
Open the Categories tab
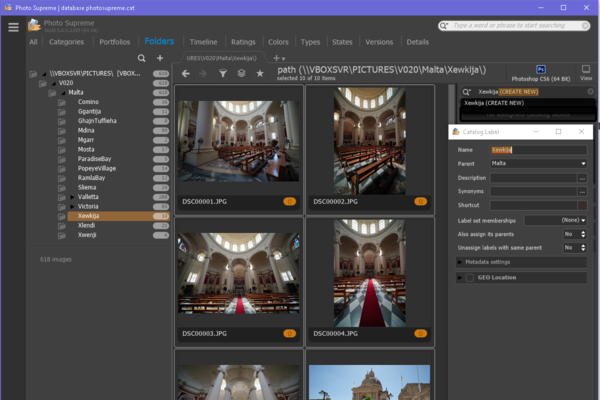(66, 42)
